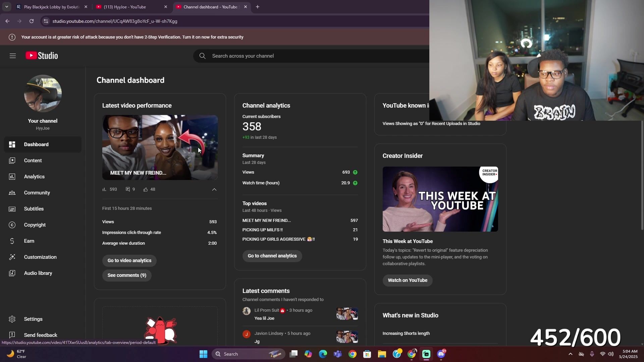Click See comments (9) button

127,276
